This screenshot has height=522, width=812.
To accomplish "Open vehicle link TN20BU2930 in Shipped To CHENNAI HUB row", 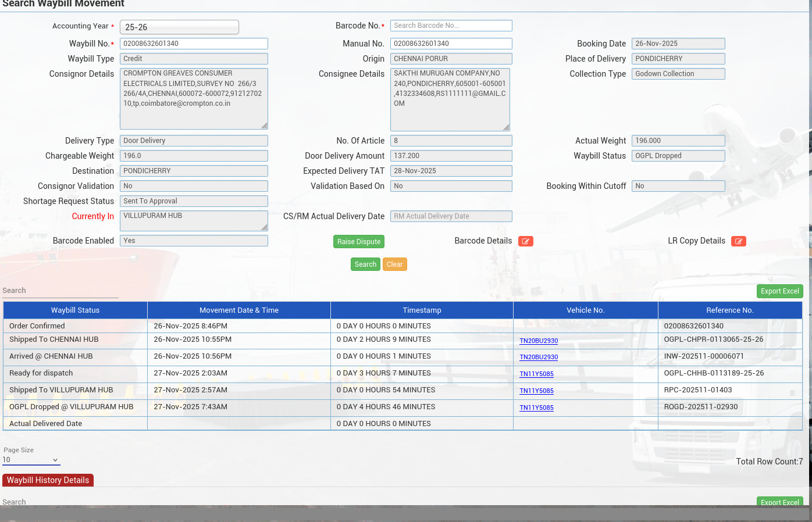I will point(538,341).
